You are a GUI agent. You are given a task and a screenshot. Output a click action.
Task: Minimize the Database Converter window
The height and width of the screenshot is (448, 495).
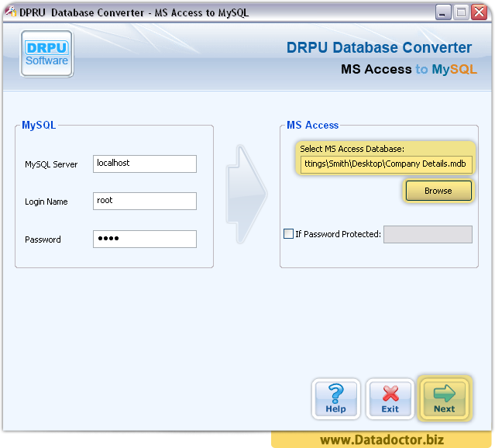pos(443,12)
